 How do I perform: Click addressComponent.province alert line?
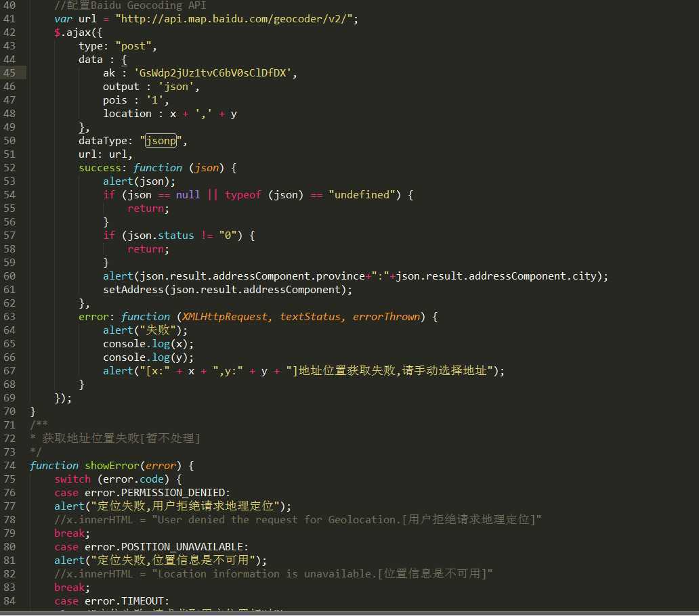356,276
